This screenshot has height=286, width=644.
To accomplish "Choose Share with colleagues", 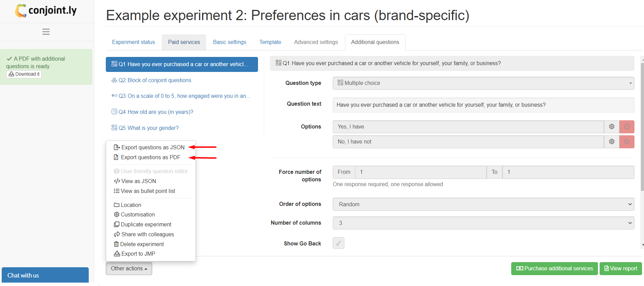I will point(144,235).
